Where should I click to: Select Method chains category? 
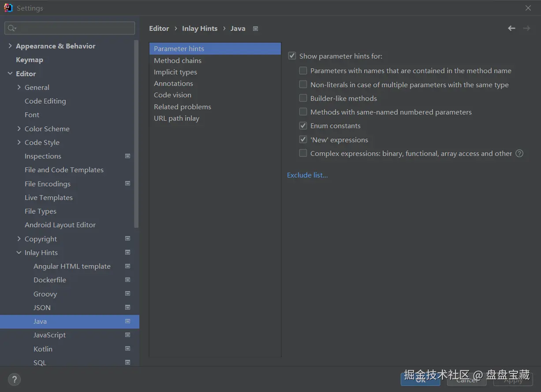click(x=215, y=60)
